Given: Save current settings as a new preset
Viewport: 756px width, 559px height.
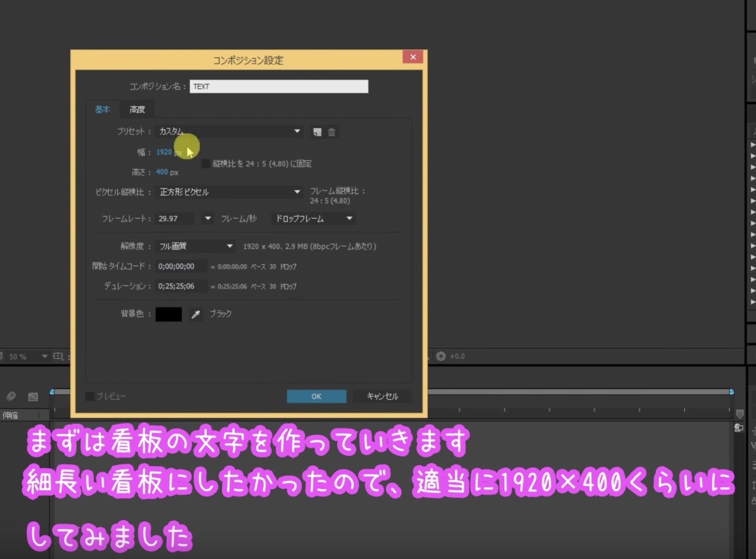Looking at the screenshot, I should click(x=318, y=132).
